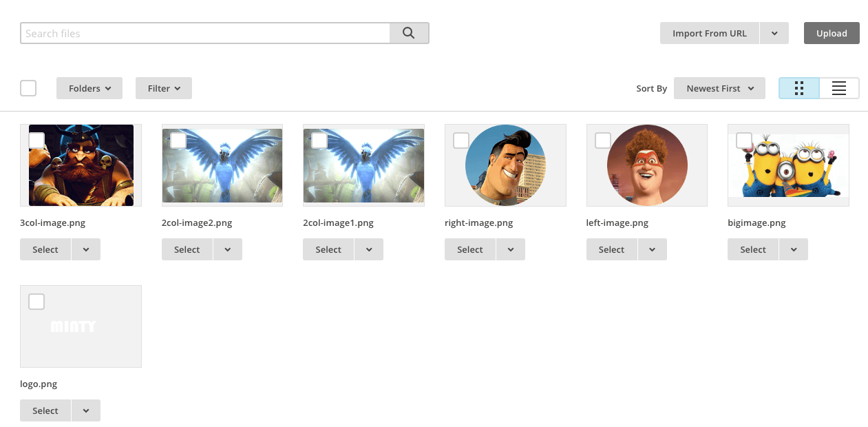The height and width of the screenshot is (427, 868).
Task: Open arrow menu beside Import From URL
Action: click(x=774, y=33)
